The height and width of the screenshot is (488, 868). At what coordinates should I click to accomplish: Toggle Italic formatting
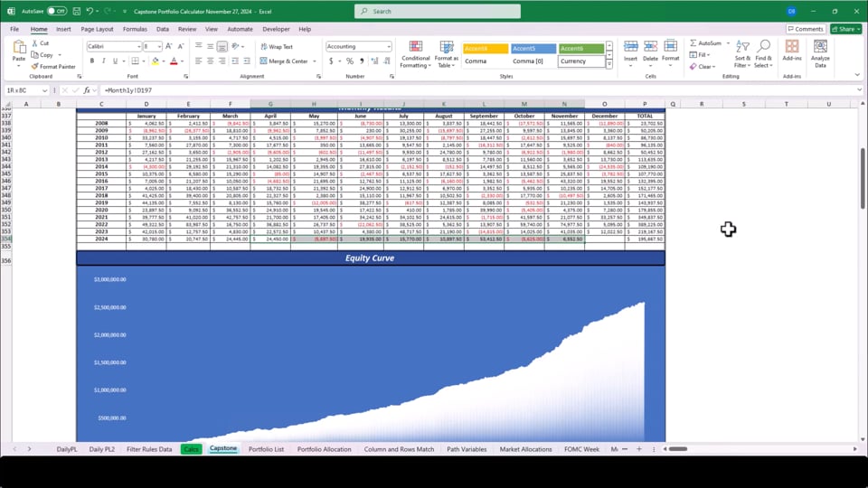103,61
